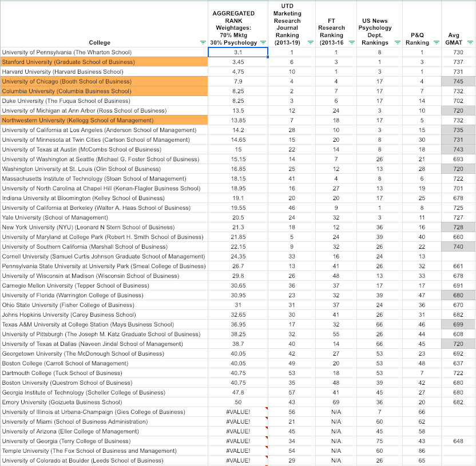Open the College column filter icon

[x=202, y=43]
